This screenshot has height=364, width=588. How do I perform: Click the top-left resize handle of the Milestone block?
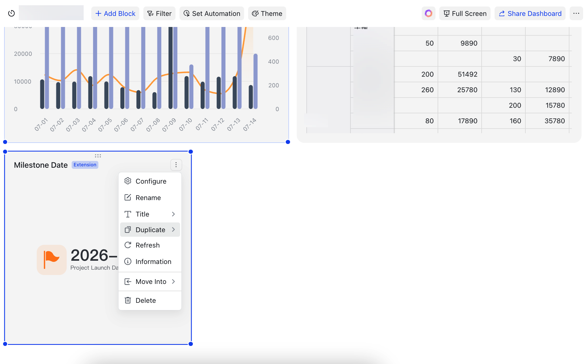tap(5, 152)
